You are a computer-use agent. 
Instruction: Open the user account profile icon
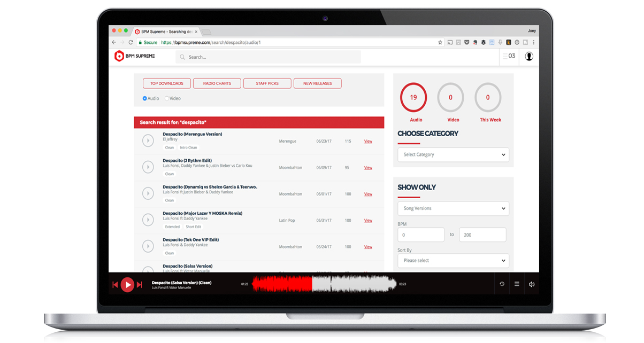(529, 56)
